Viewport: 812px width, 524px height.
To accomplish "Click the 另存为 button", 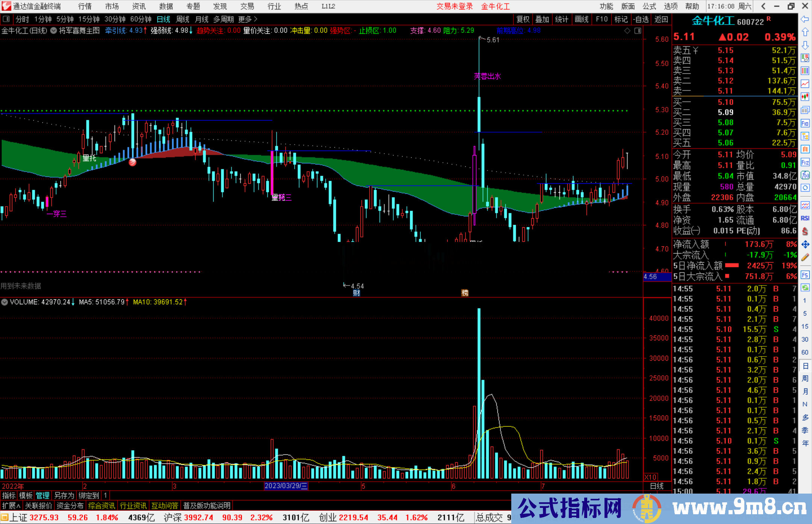I will coord(64,495).
